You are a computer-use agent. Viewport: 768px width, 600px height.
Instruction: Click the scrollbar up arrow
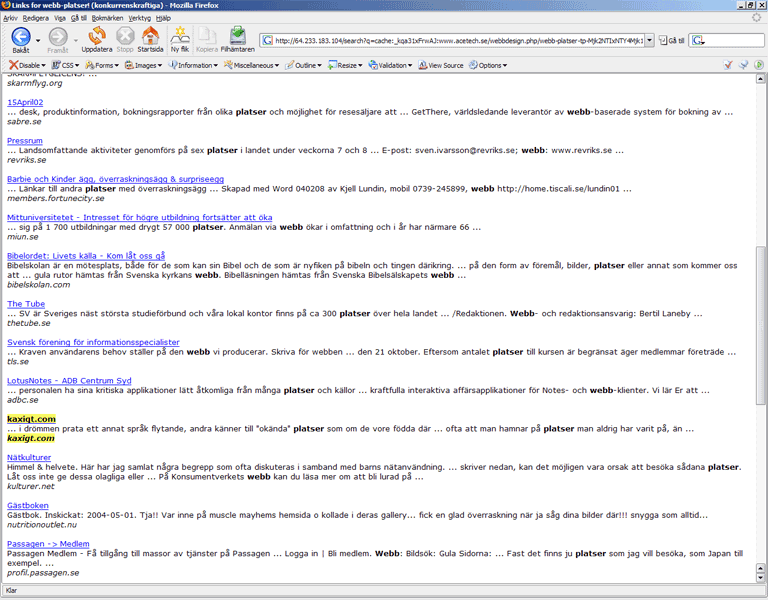point(760,78)
